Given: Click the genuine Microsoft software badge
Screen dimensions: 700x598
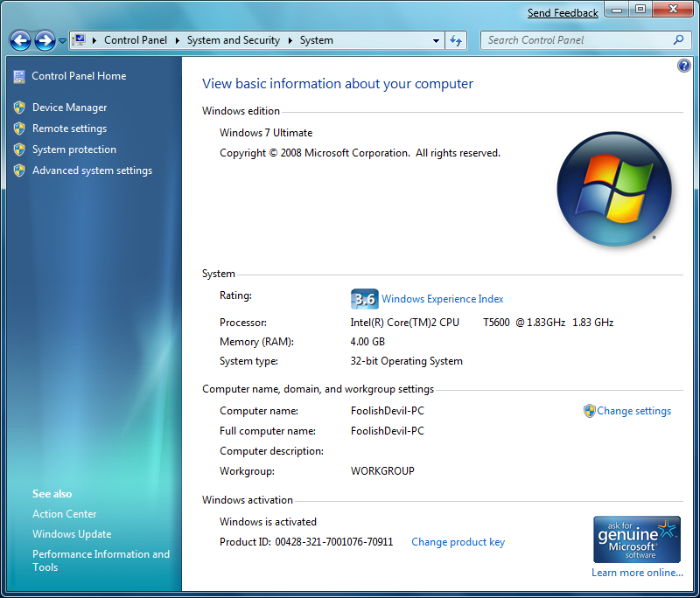Looking at the screenshot, I should click(637, 539).
